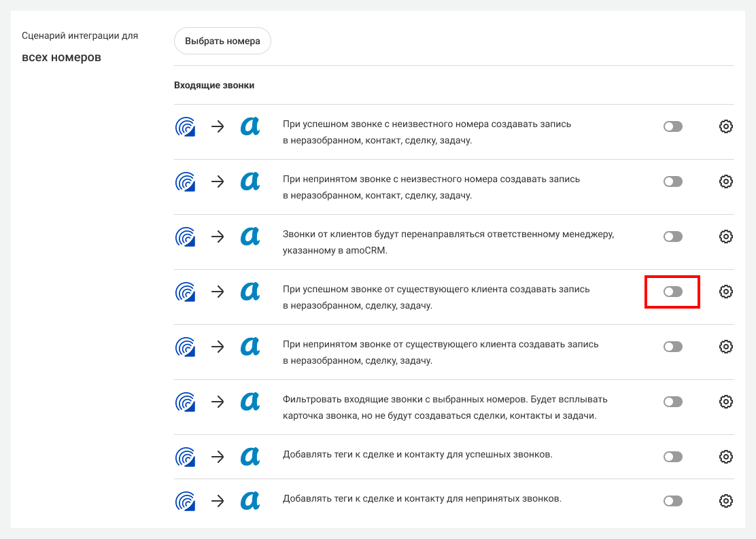Viewport: 756px width, 539px height.
Task: Open gear settings for missed unknown-number call
Action: point(725,181)
